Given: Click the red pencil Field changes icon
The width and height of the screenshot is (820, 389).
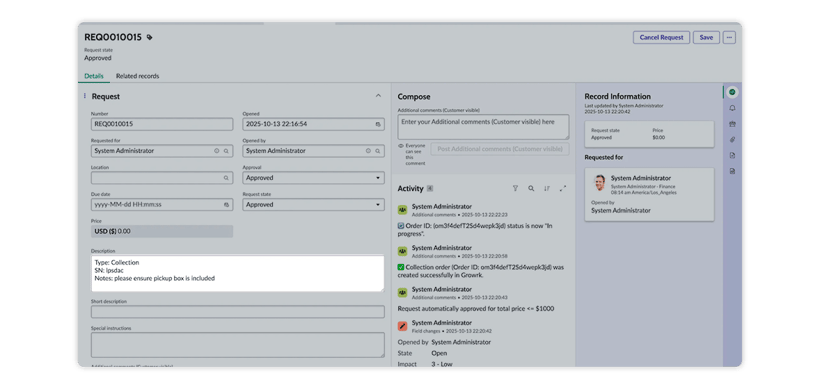Looking at the screenshot, I should pos(402,326).
